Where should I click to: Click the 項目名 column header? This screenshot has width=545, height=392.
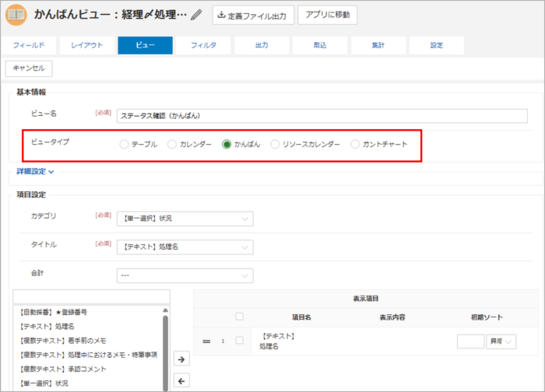point(301,317)
